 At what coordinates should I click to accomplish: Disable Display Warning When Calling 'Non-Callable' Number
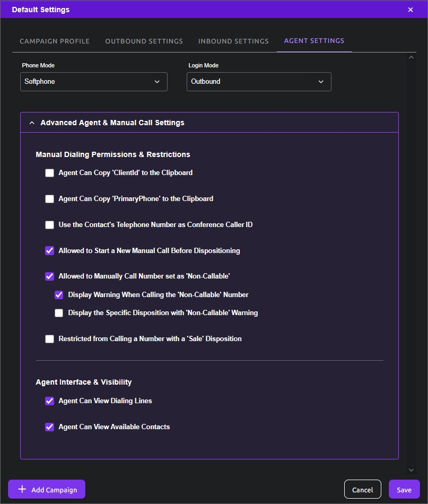pos(59,295)
